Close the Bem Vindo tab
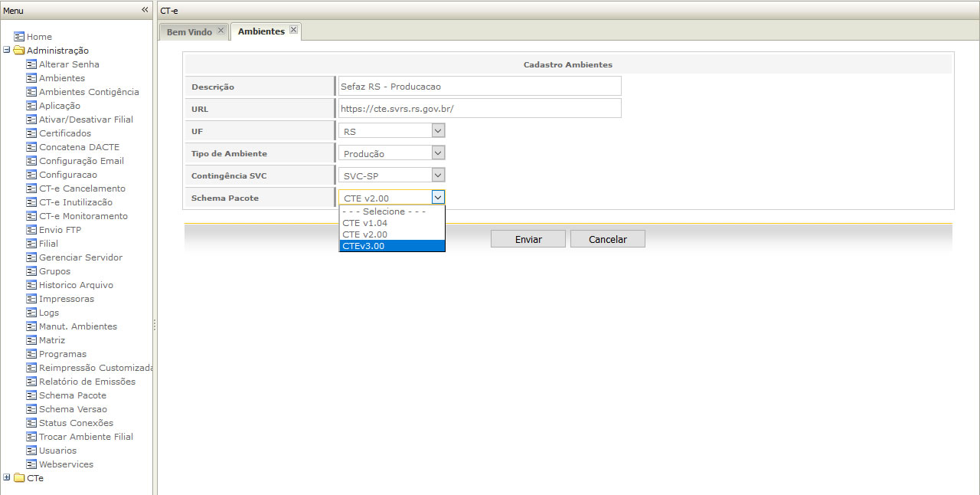Image resolution: width=980 pixels, height=495 pixels. click(x=220, y=30)
